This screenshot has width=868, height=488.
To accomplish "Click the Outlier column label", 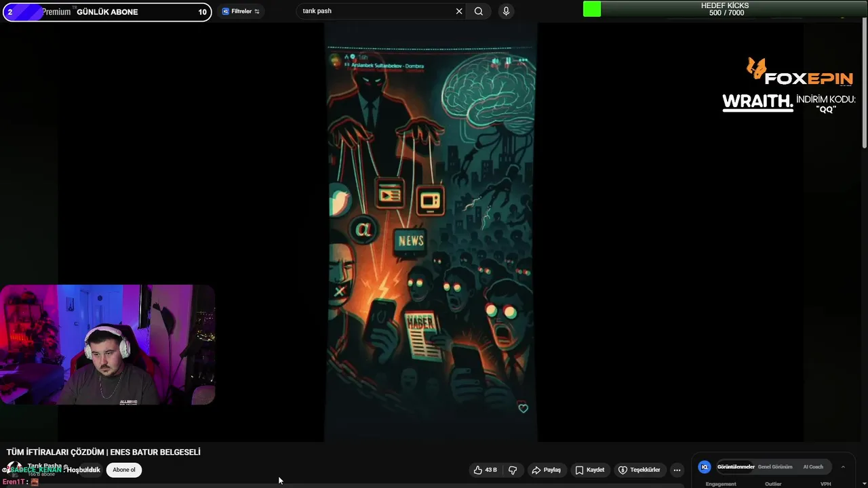I will point(773,484).
